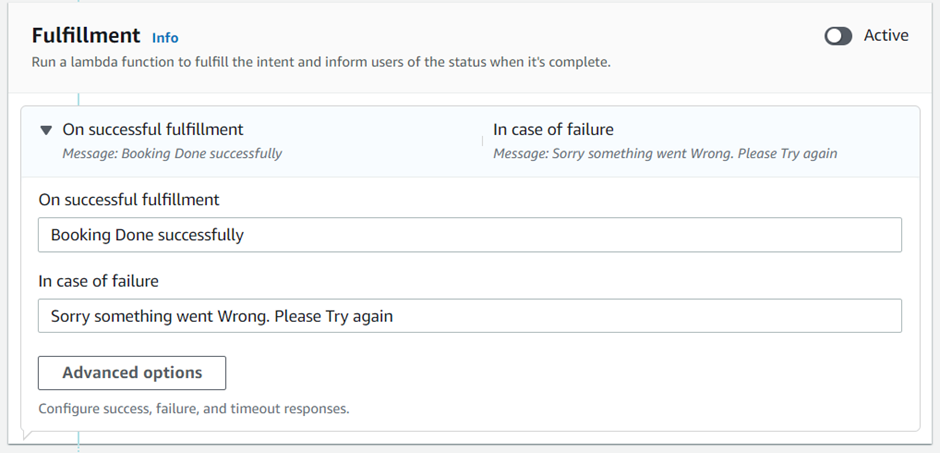This screenshot has height=453, width=940.
Task: Focus the "Booking Done successfully" text field
Action: coord(470,235)
